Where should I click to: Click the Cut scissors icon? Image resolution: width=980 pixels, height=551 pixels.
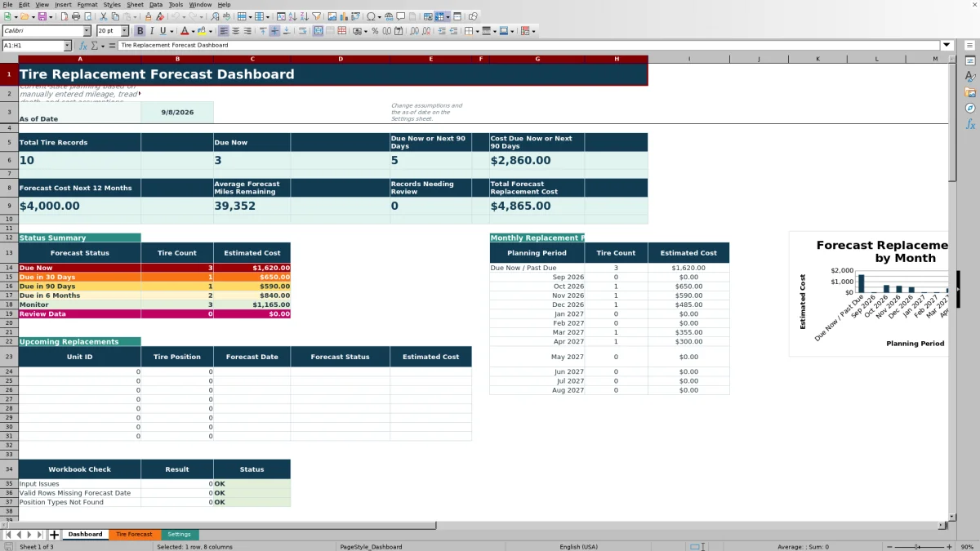click(103, 16)
